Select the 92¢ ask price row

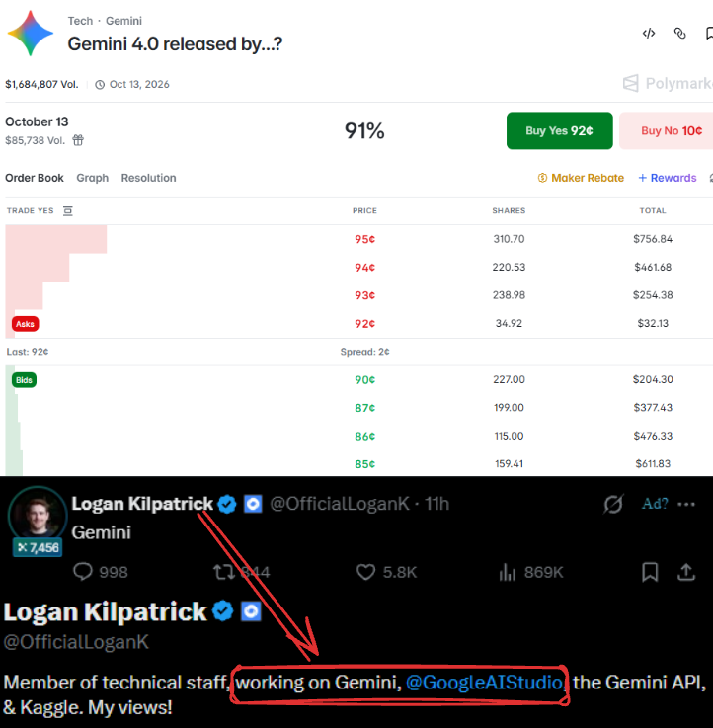coord(358,324)
